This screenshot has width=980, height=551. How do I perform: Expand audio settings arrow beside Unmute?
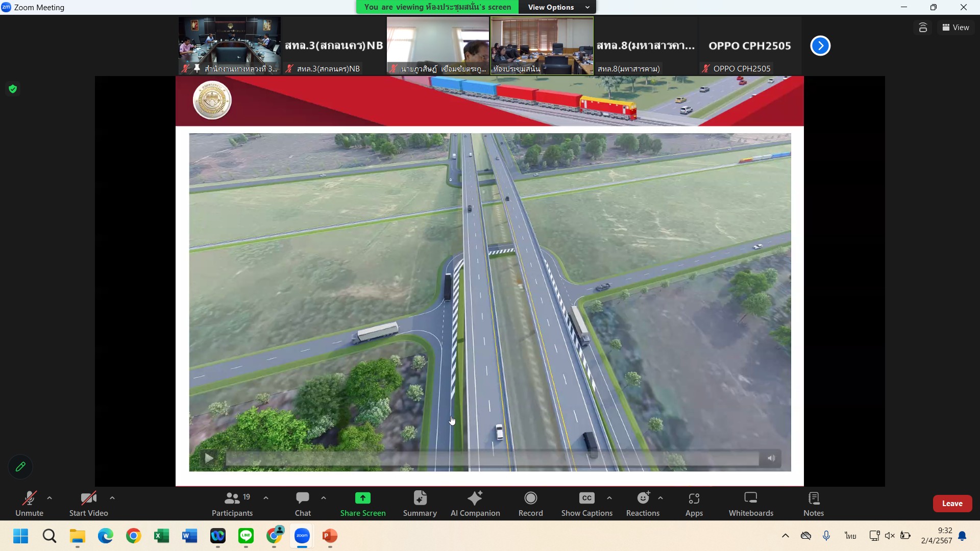tap(50, 498)
